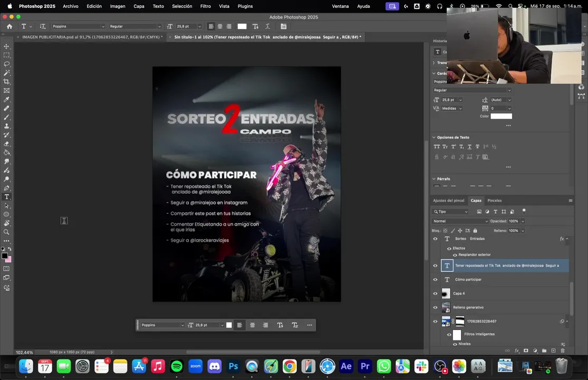Collapse the Párrafo section
Image resolution: width=588 pixels, height=380 pixels.
pyautogui.click(x=434, y=179)
